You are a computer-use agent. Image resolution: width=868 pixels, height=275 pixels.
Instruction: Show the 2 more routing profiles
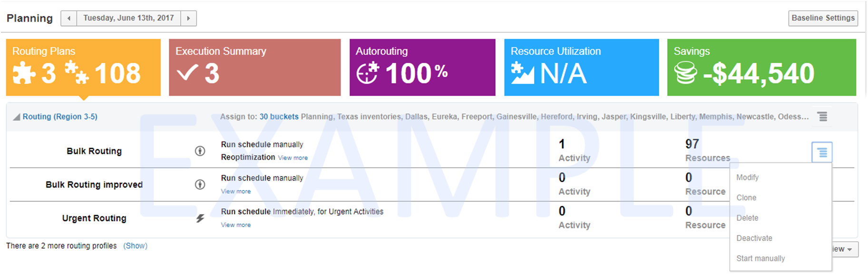point(135,246)
